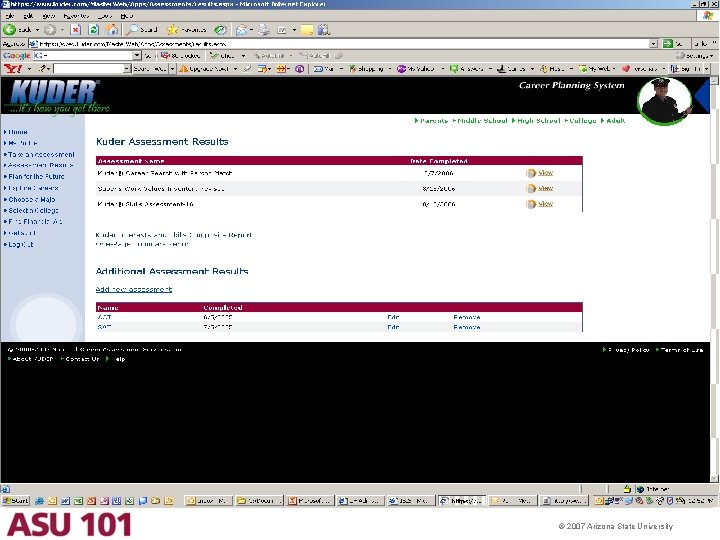The image size is (720, 540).
Task: Open the Yahoo Search Web dropdown arrow
Action: [172, 69]
